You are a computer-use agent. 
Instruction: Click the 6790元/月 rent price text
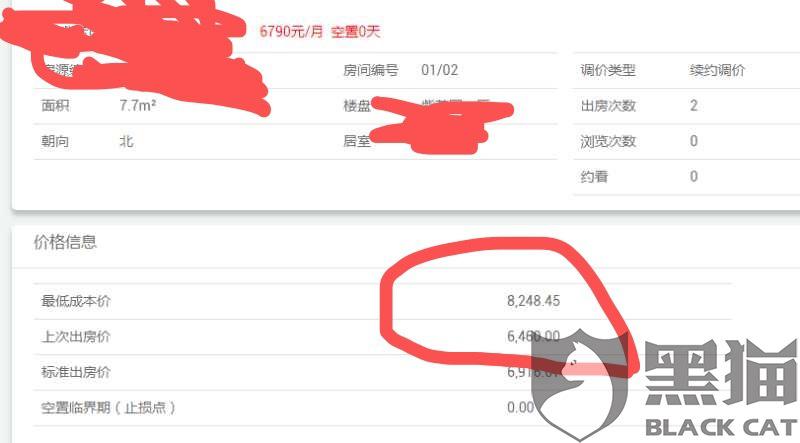[x=291, y=32]
